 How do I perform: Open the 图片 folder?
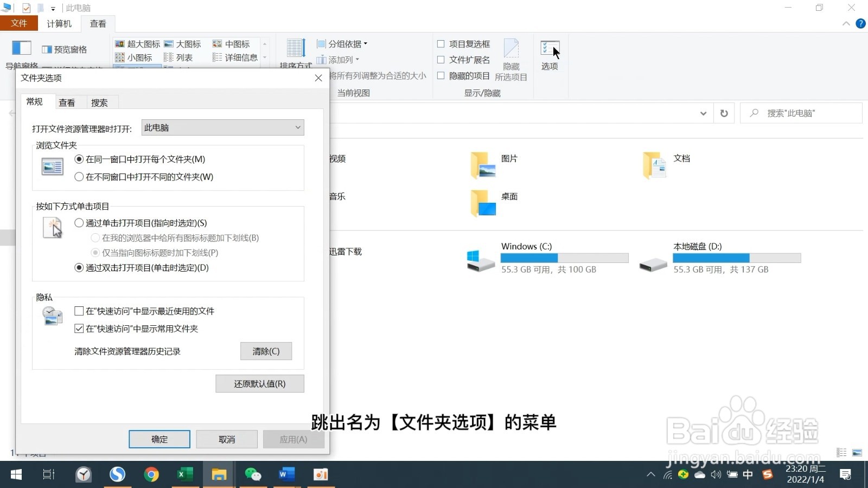tap(494, 165)
